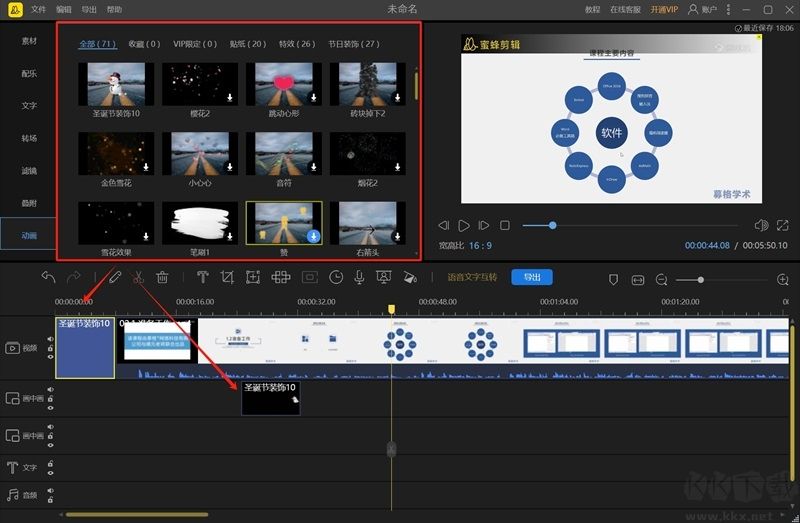
Task: Toggle visibility eye on the 视频 track
Action: tap(51, 356)
